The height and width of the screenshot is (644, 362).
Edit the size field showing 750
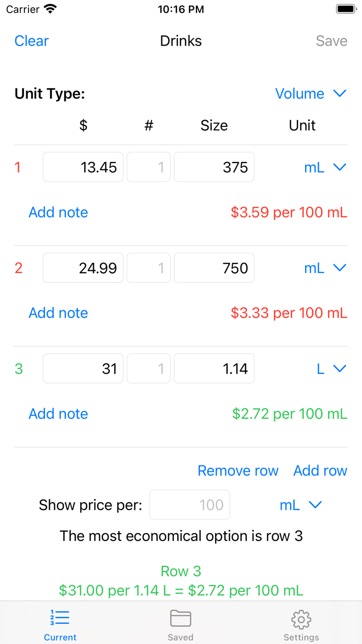tap(214, 268)
